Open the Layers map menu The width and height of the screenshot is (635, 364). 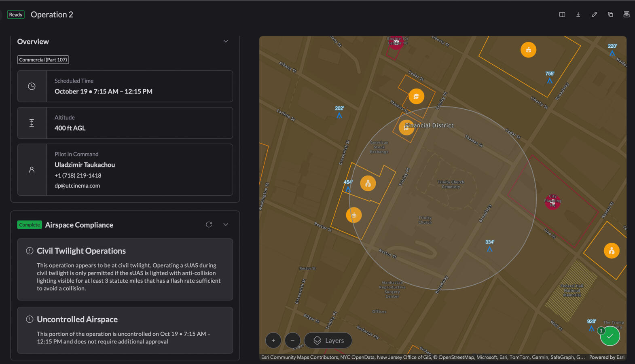pyautogui.click(x=328, y=340)
